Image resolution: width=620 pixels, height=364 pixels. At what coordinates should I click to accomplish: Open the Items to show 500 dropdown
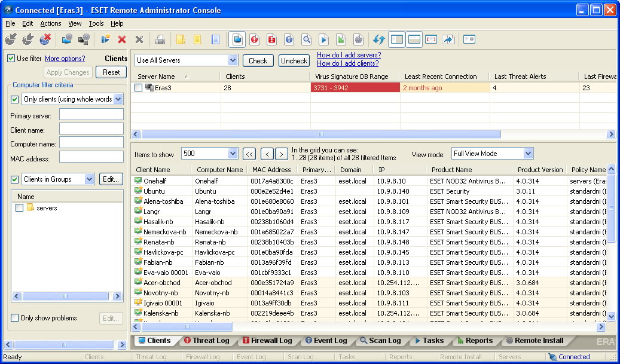pos(233,154)
